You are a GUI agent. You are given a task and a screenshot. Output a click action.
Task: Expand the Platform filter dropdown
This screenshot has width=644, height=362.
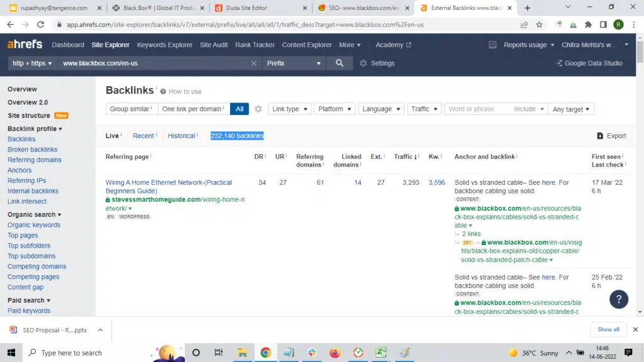(x=335, y=109)
